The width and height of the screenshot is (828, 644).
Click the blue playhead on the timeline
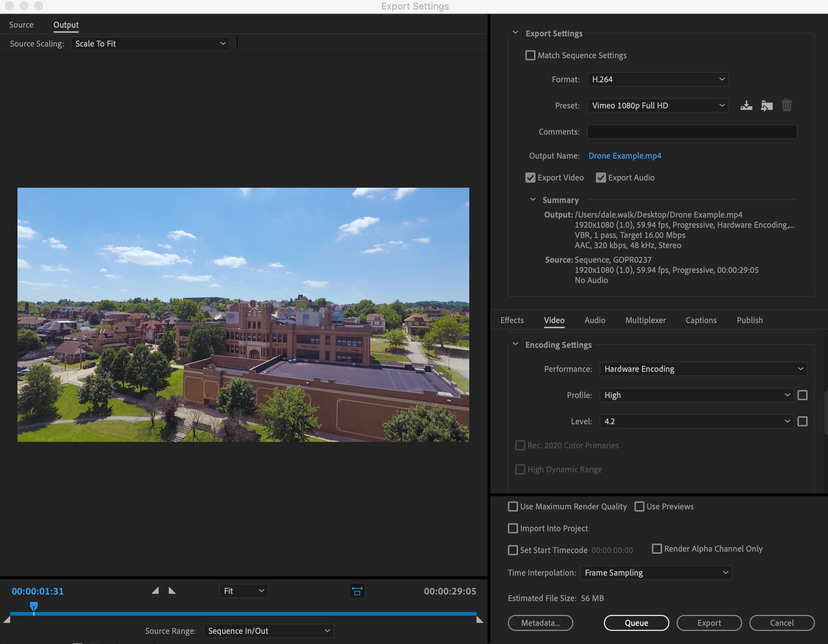coord(34,605)
